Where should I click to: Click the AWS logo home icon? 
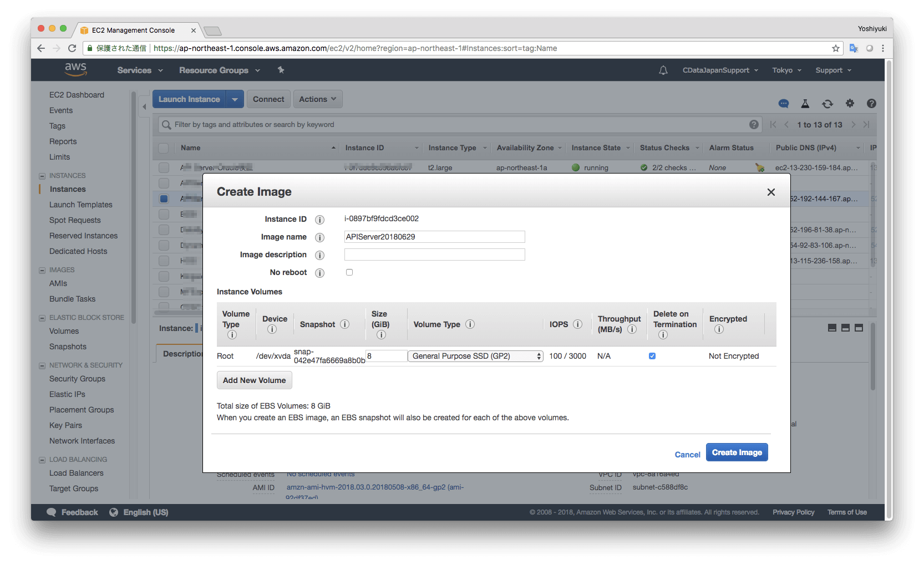(x=75, y=69)
